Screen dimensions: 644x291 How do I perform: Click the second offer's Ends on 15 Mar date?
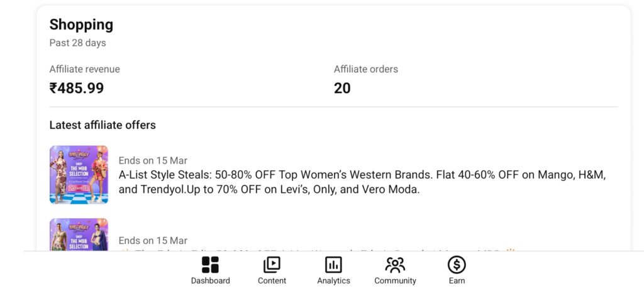[153, 241]
